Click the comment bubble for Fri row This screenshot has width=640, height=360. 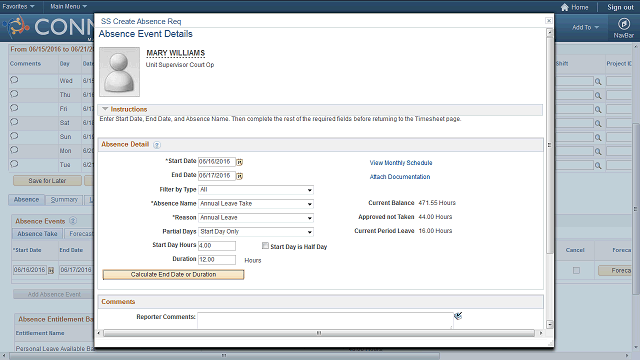(x=14, y=108)
